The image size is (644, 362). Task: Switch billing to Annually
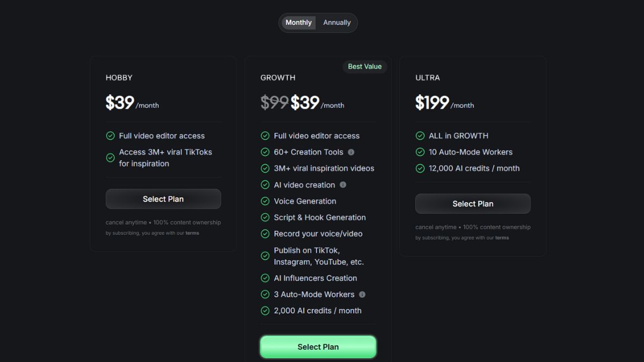pos(337,23)
